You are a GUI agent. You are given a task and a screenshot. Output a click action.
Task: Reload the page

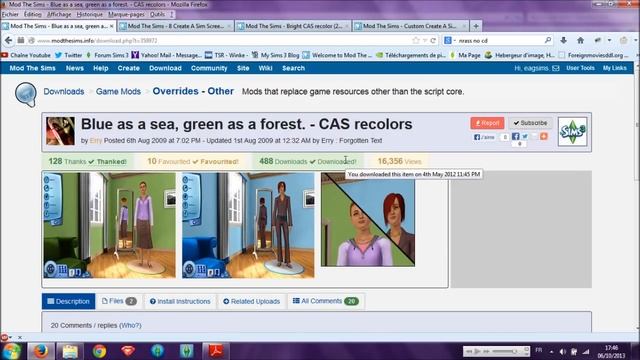coord(433,40)
